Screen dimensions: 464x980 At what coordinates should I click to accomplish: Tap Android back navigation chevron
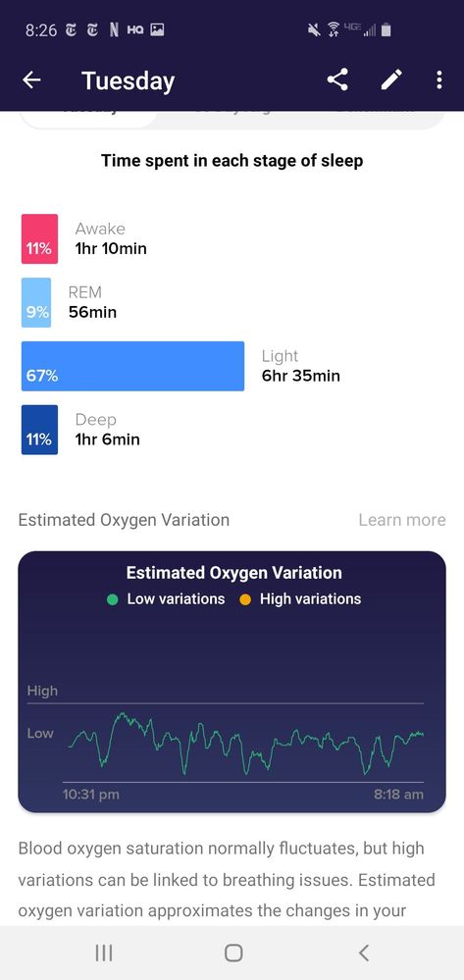click(364, 953)
